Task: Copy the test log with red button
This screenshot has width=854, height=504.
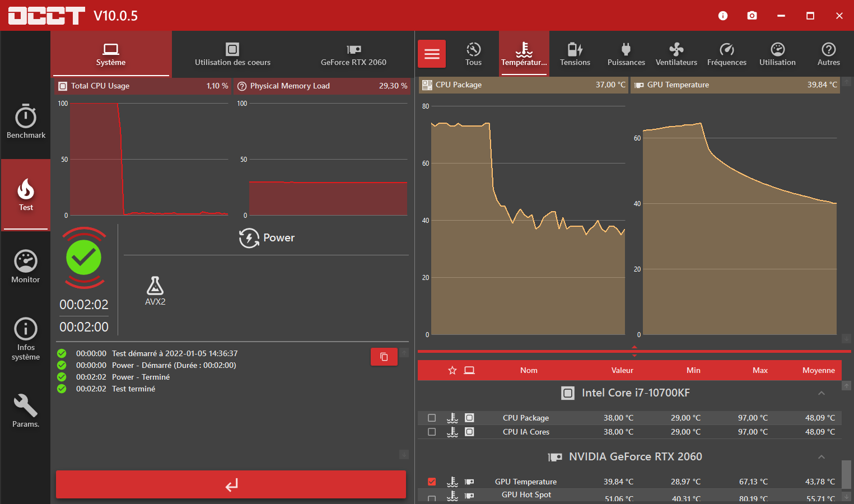Action: 384,357
